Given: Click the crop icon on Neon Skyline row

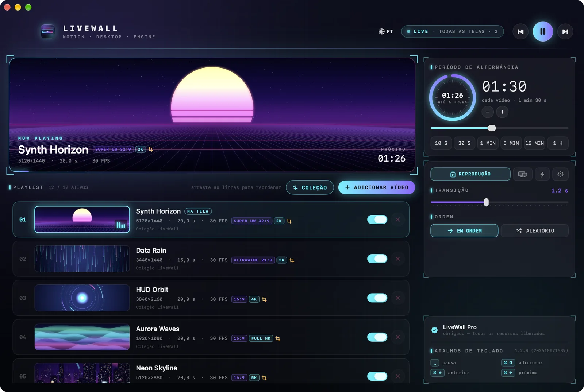Looking at the screenshot, I should [x=264, y=378].
